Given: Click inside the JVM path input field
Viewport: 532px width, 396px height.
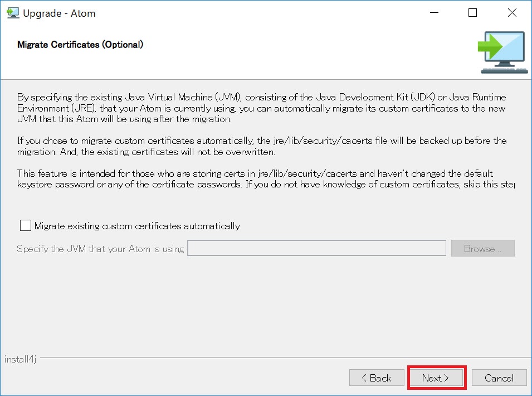Looking at the screenshot, I should (x=316, y=248).
